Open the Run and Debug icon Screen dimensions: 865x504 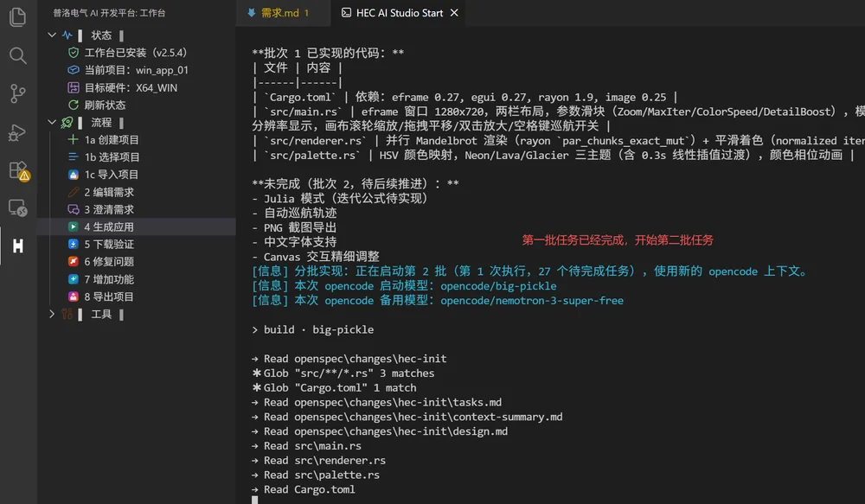click(17, 131)
